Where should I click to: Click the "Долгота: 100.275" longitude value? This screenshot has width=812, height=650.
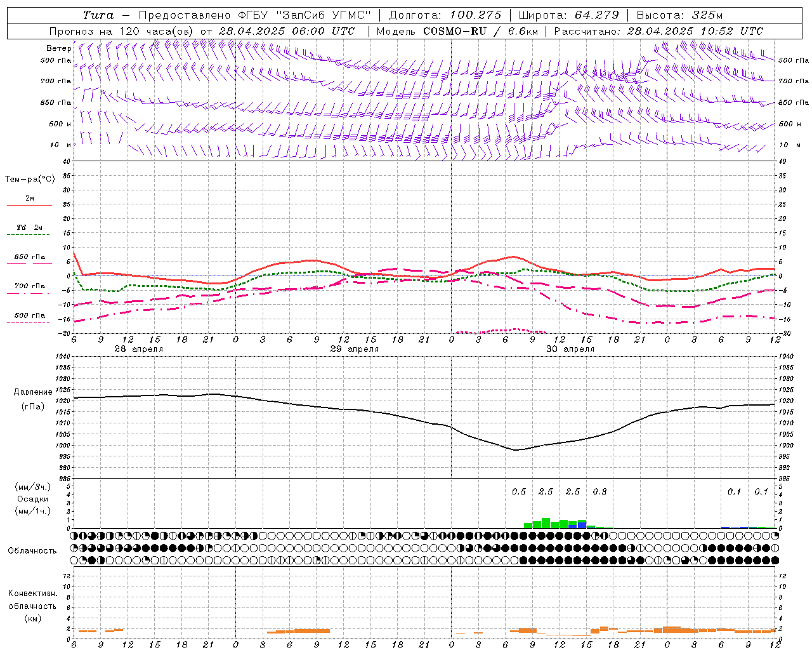445,15
